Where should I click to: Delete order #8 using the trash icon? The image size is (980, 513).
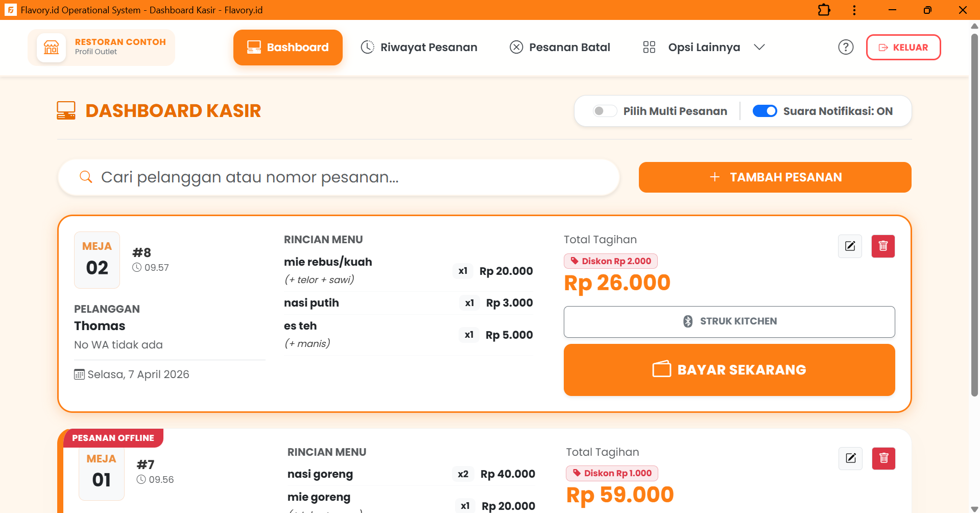pyautogui.click(x=883, y=246)
